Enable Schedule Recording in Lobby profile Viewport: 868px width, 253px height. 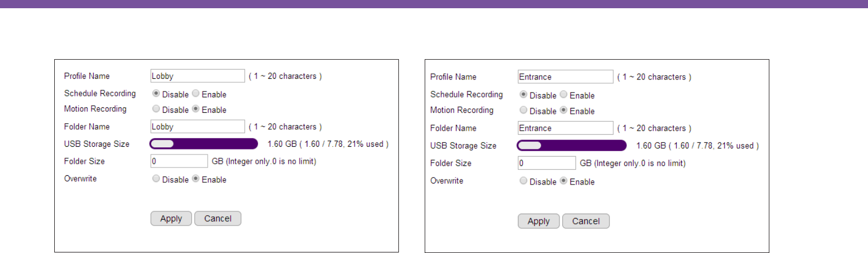[196, 94]
